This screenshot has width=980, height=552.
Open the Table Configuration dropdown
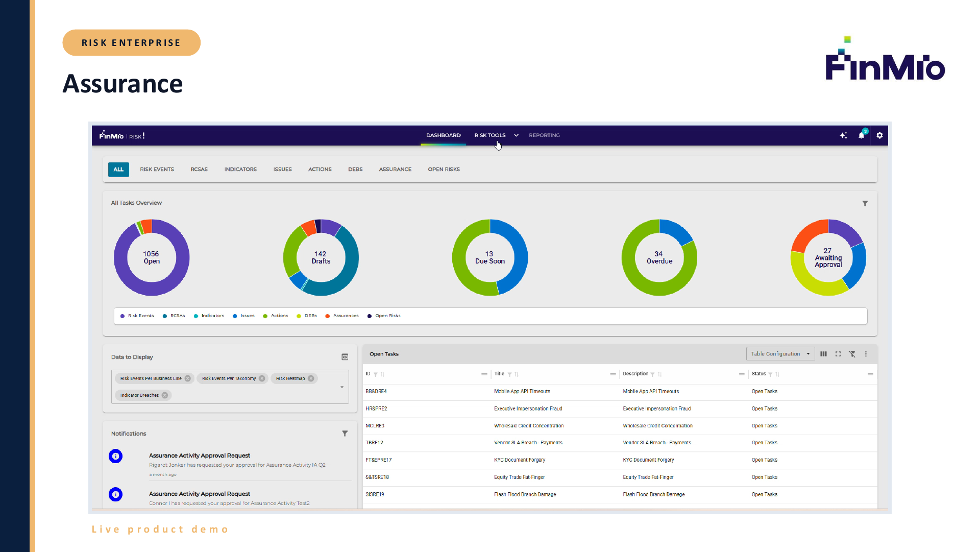pos(780,354)
